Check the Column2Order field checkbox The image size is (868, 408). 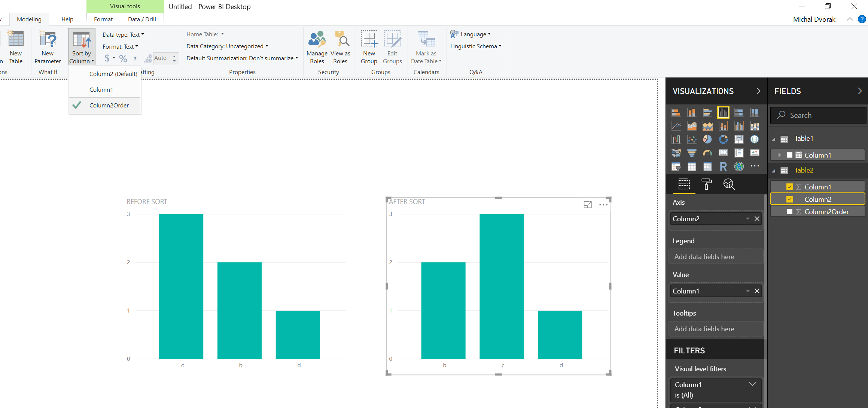coord(790,211)
